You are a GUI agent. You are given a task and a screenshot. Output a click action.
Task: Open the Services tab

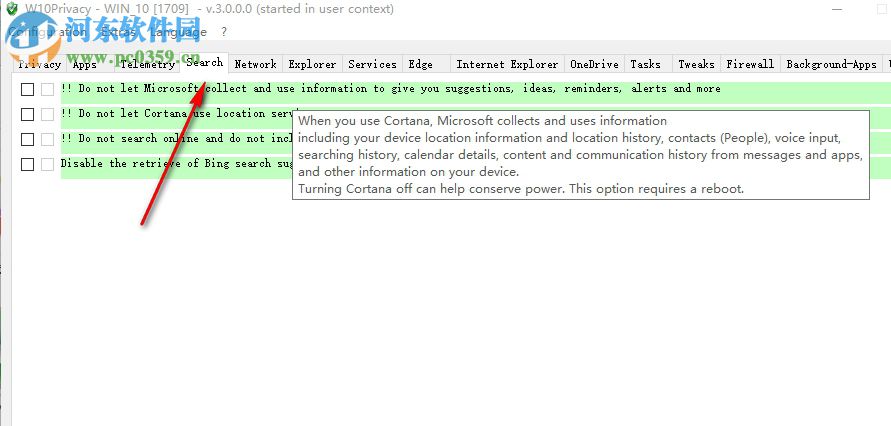[x=372, y=64]
